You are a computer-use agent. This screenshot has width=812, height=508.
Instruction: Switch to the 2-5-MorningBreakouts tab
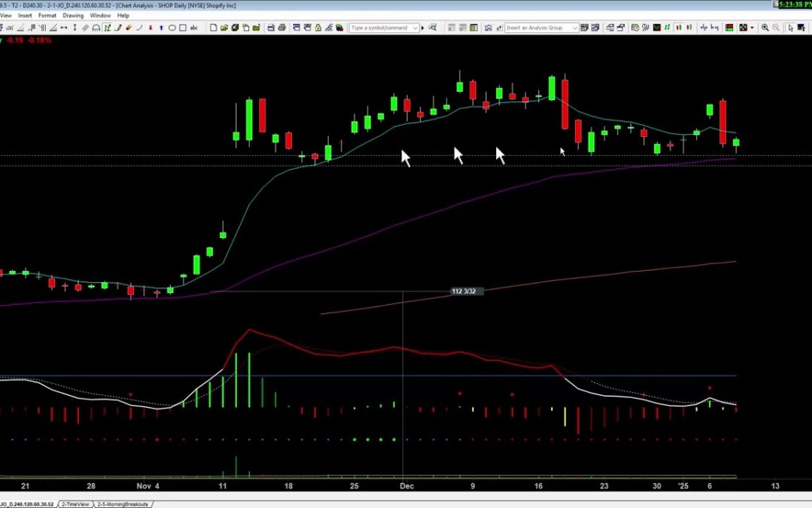[x=123, y=503]
